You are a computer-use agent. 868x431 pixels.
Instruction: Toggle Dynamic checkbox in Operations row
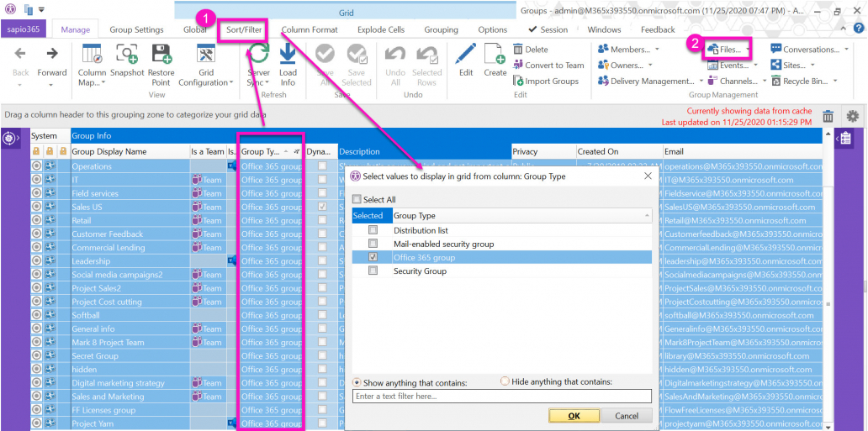click(x=322, y=166)
